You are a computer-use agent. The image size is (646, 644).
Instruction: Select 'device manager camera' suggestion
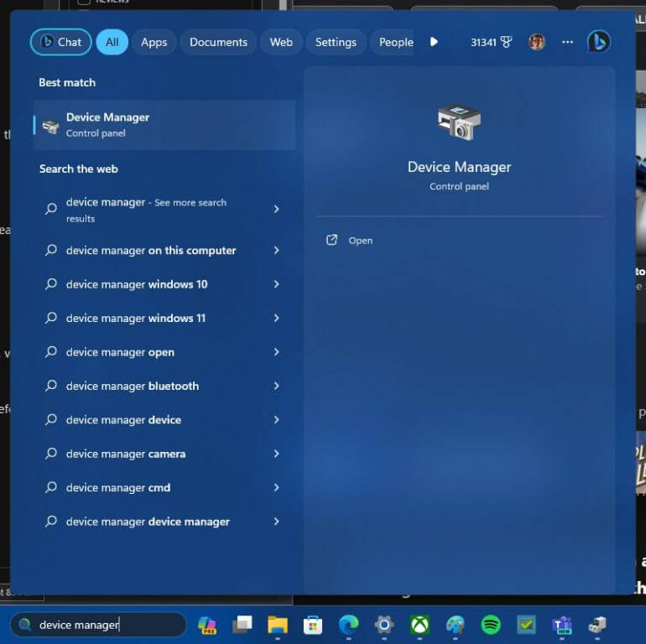163,454
